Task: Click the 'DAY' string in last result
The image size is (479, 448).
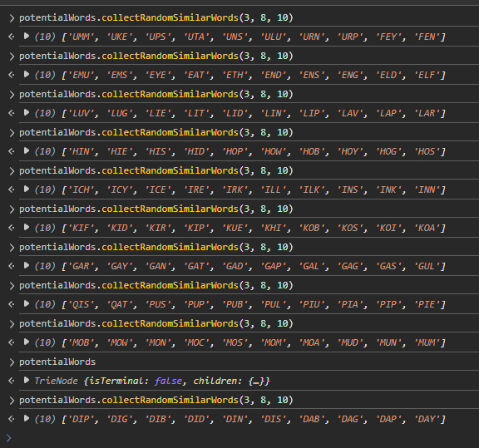Action: 427,419
